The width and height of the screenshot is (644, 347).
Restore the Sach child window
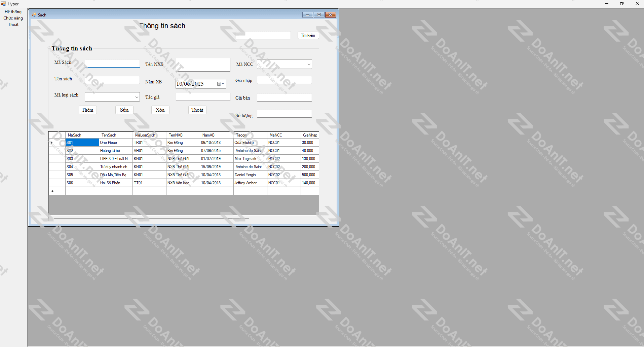[319, 15]
